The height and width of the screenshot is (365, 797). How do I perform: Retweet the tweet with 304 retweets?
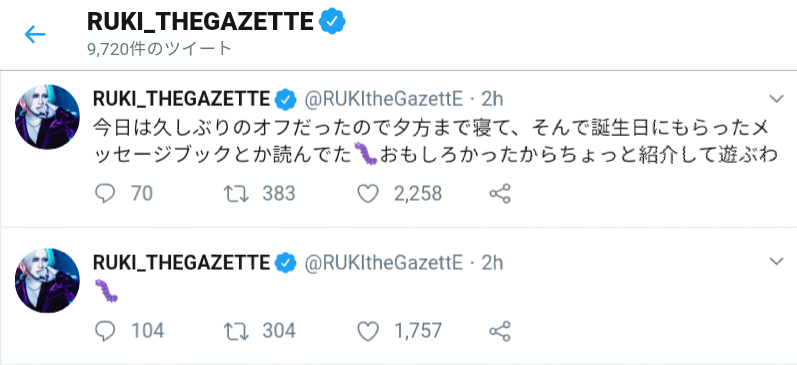236,331
